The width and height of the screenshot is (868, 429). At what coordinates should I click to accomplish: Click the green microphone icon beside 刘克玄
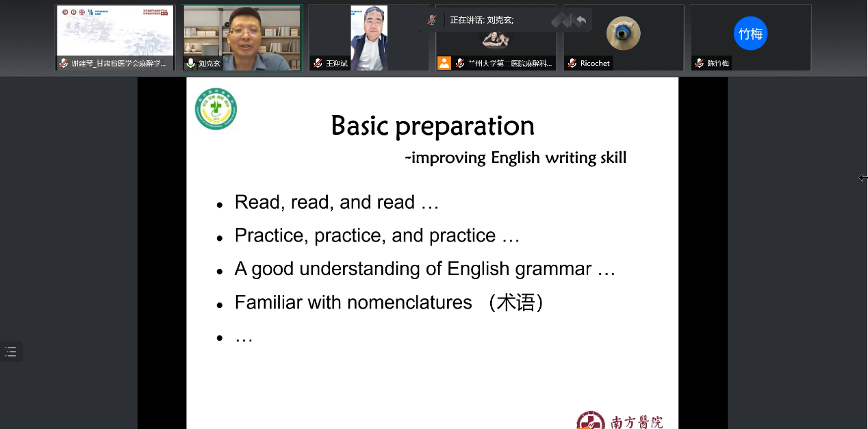(x=190, y=63)
